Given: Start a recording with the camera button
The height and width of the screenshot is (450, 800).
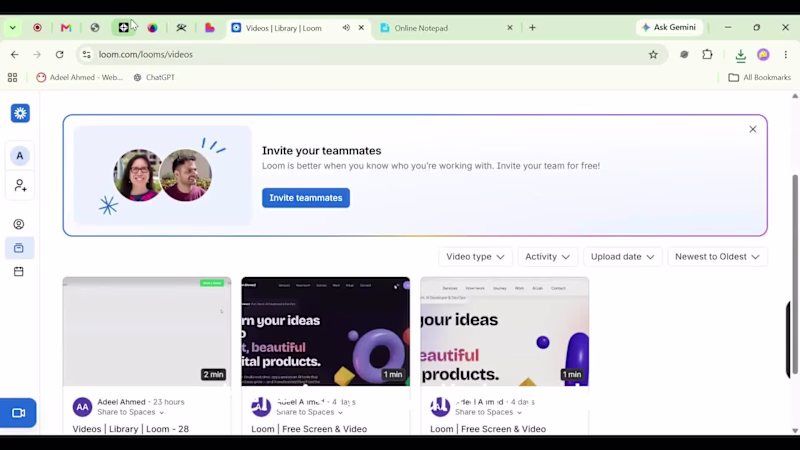Looking at the screenshot, I should point(18,413).
